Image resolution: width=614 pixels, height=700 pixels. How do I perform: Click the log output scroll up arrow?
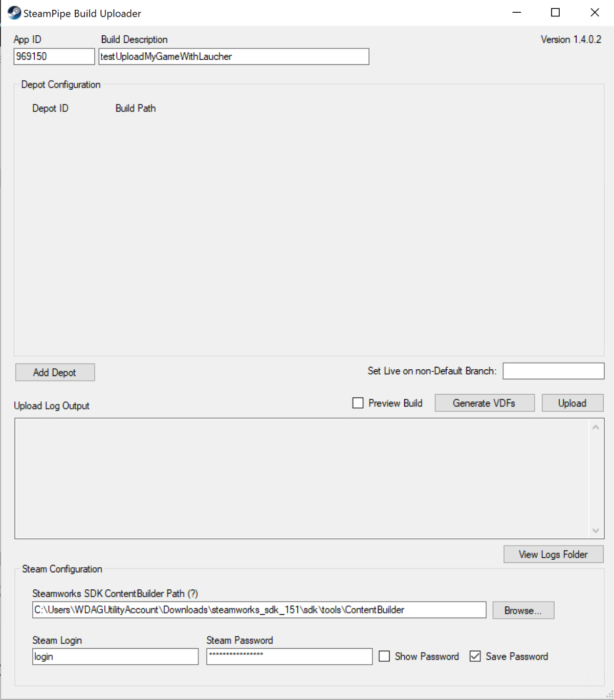[596, 428]
